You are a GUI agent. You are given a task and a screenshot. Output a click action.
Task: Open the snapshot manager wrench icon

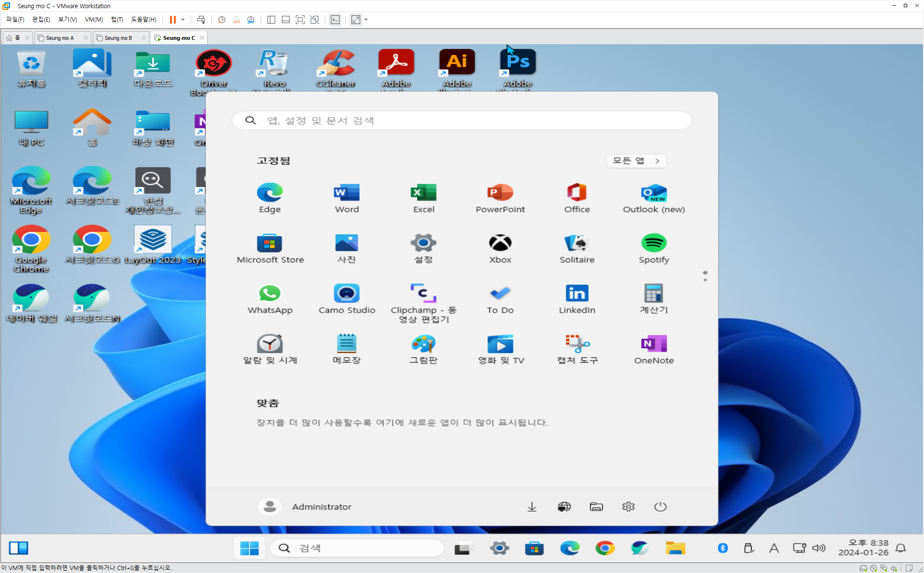point(251,20)
